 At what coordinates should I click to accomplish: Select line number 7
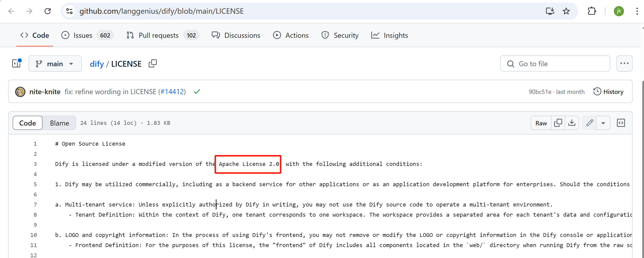35,204
